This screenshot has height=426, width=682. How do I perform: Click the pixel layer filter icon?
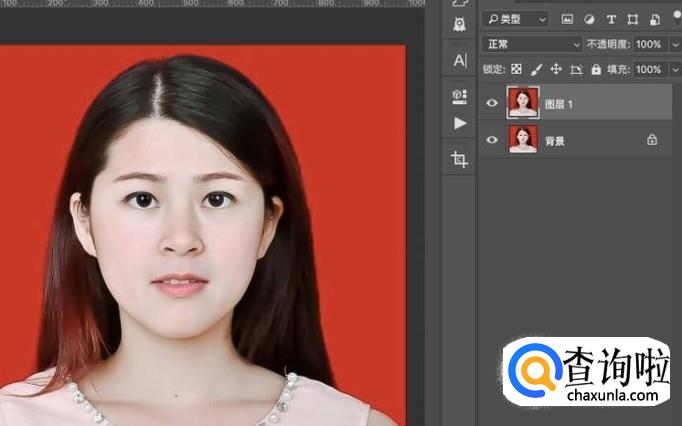(567, 19)
